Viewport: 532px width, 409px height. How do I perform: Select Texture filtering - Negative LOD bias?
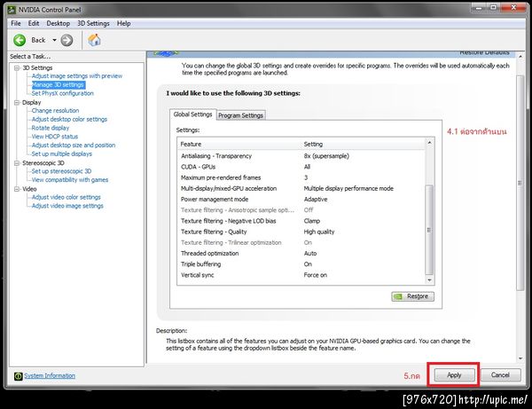point(301,221)
